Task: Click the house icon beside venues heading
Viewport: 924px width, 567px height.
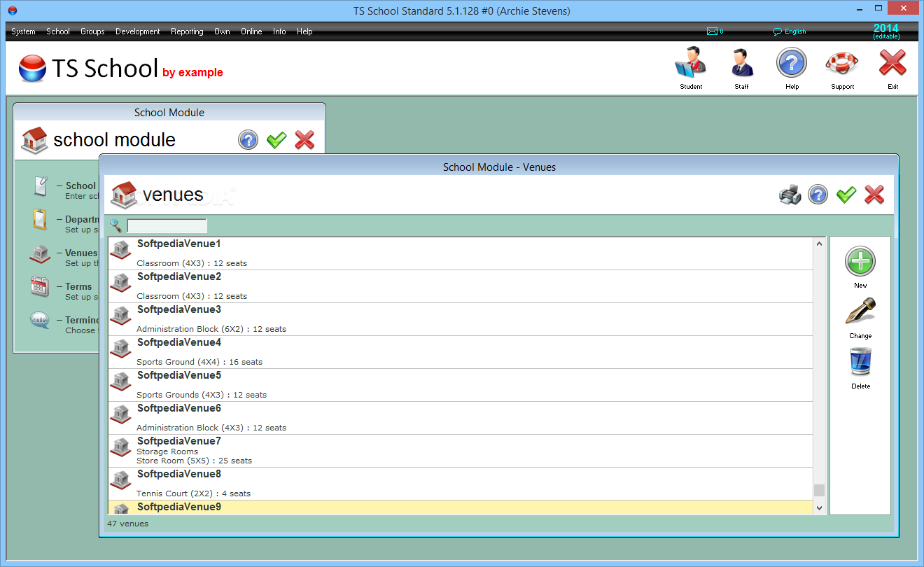Action: click(125, 195)
